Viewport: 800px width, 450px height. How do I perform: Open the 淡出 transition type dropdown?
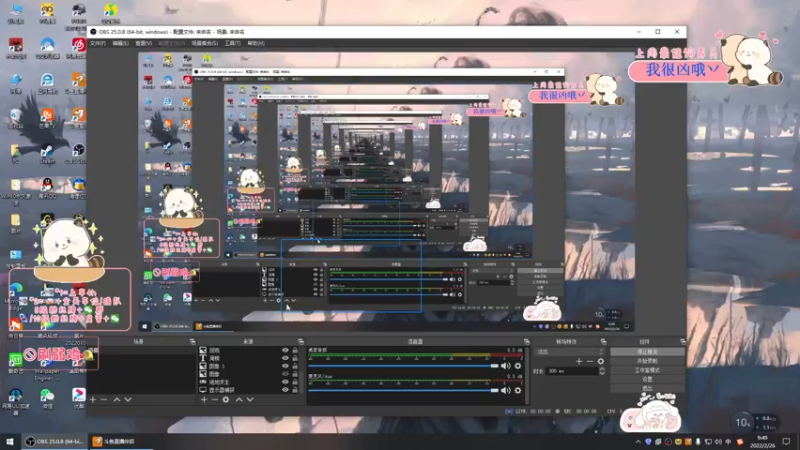569,352
